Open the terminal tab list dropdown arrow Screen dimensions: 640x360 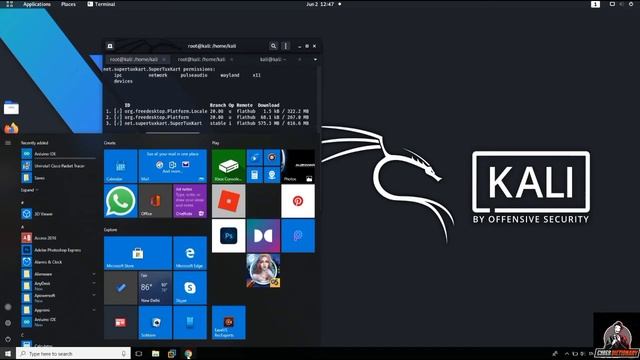[315, 59]
